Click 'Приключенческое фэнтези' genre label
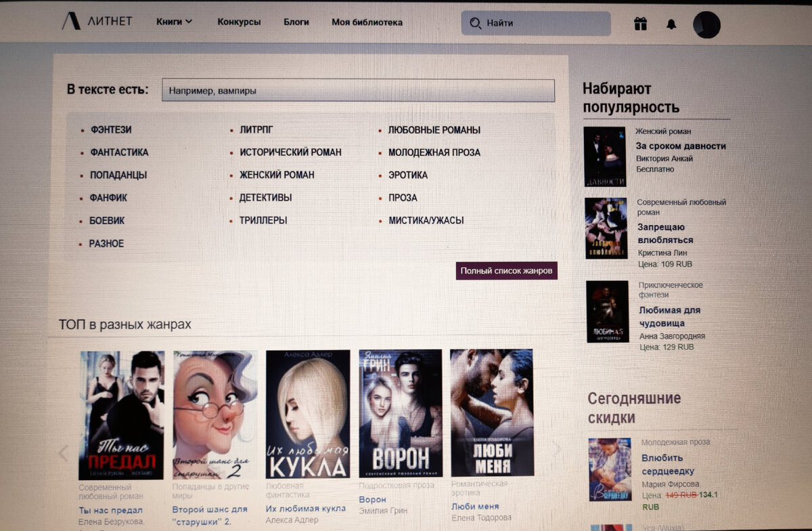This screenshot has width=812, height=531. [671, 290]
